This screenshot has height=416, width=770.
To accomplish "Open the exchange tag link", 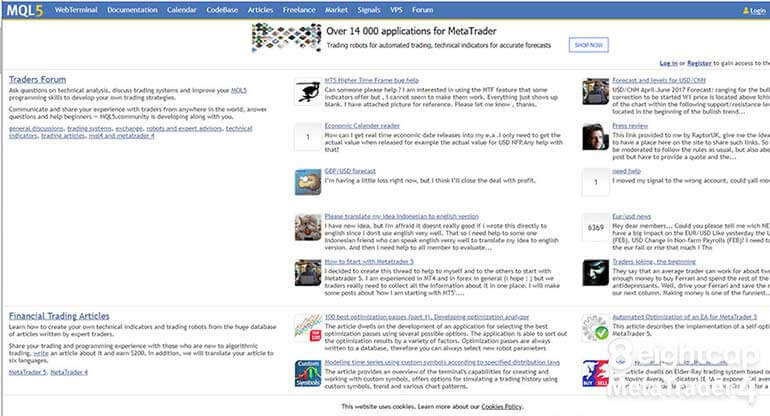I will 129,128.
